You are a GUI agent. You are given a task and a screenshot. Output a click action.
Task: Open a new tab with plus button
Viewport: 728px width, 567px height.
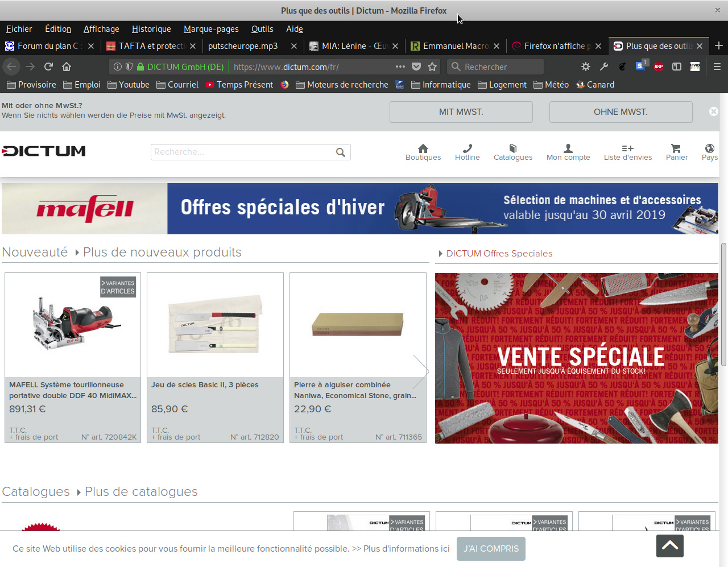coord(719,45)
